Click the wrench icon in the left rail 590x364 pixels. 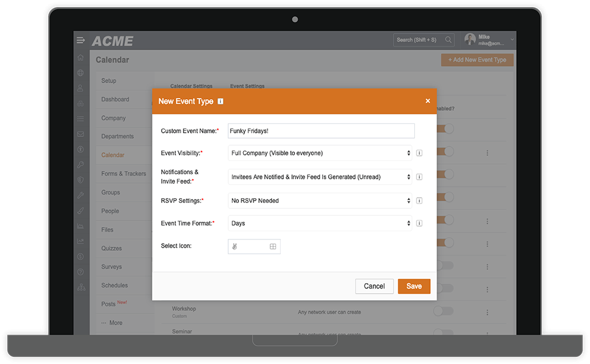[80, 195]
